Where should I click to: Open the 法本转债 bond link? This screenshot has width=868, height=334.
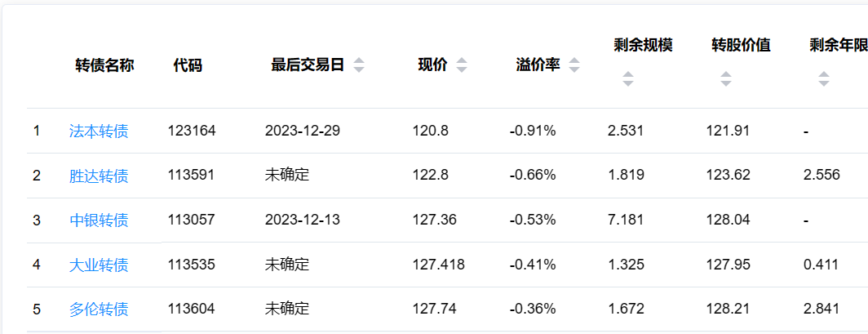(x=99, y=131)
